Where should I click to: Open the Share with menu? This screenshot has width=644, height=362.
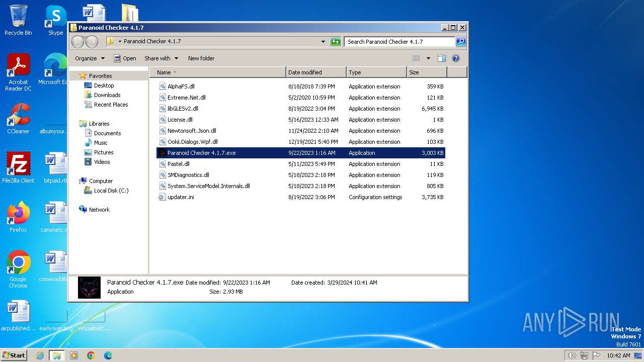coord(160,58)
